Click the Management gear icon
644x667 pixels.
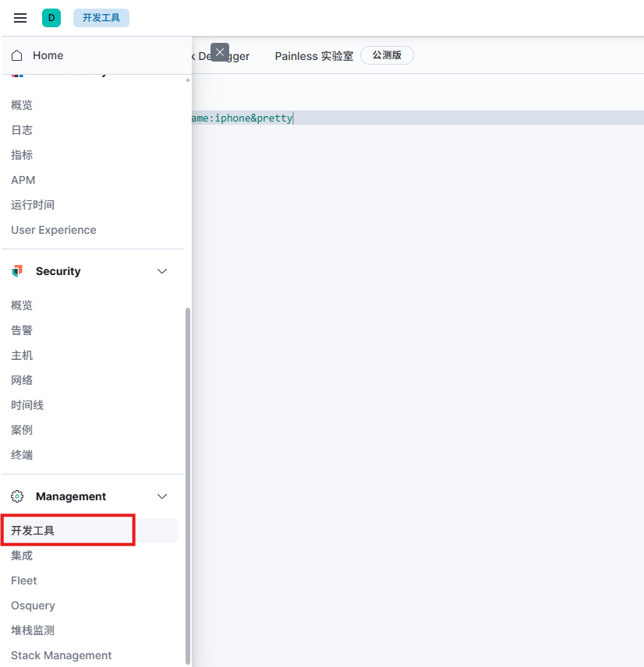click(17, 496)
